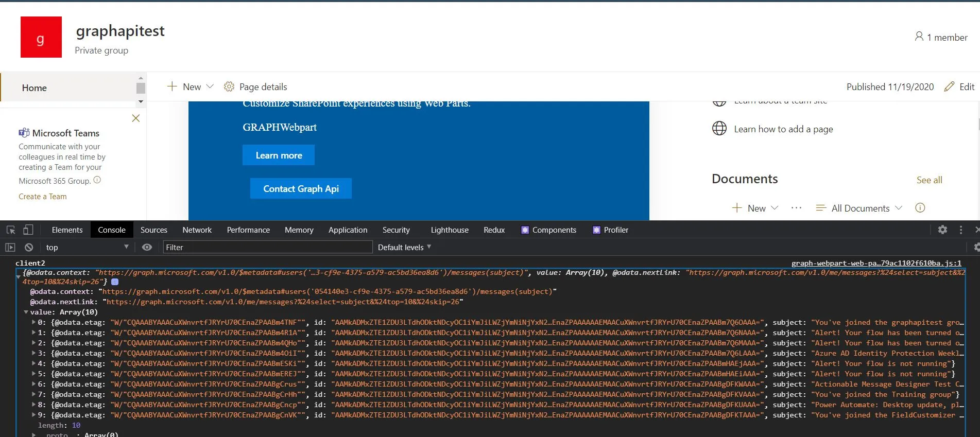The width and height of the screenshot is (980, 437).
Task: Switch to the Network tab
Action: (x=197, y=230)
